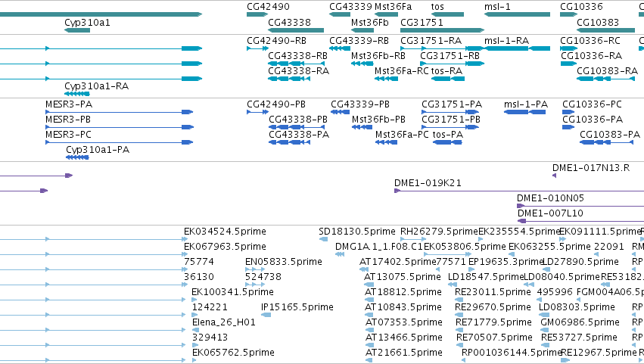This screenshot has width=644, height=364.
Task: Click EST SD18130.5prime label
Action: [x=357, y=232]
